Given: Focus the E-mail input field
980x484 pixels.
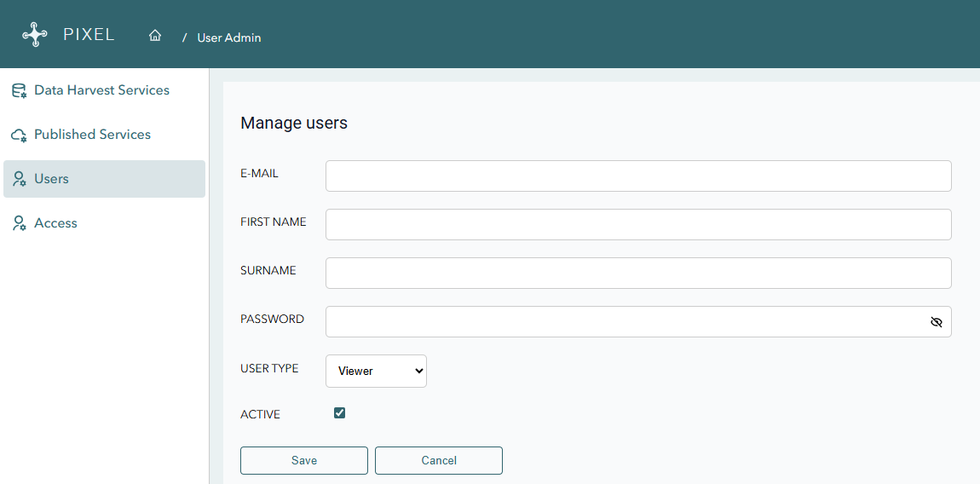Looking at the screenshot, I should pos(637,176).
